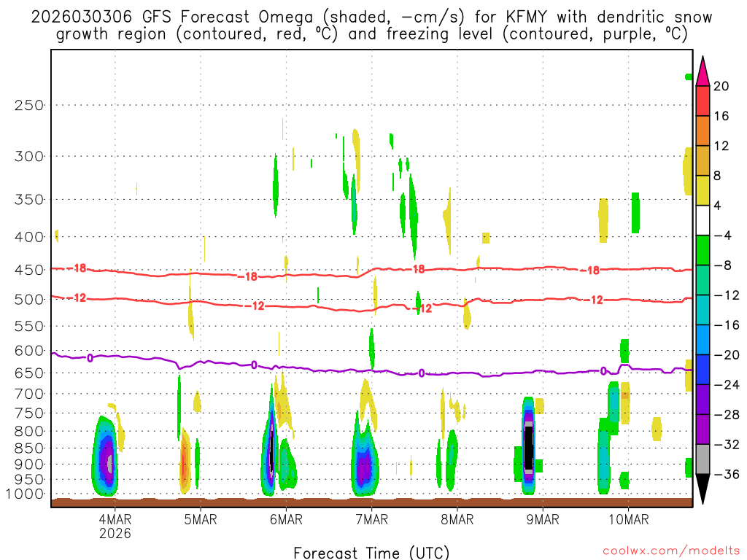
Task: Click the leftmost purple 0 freezing level label
Action: tap(90, 357)
